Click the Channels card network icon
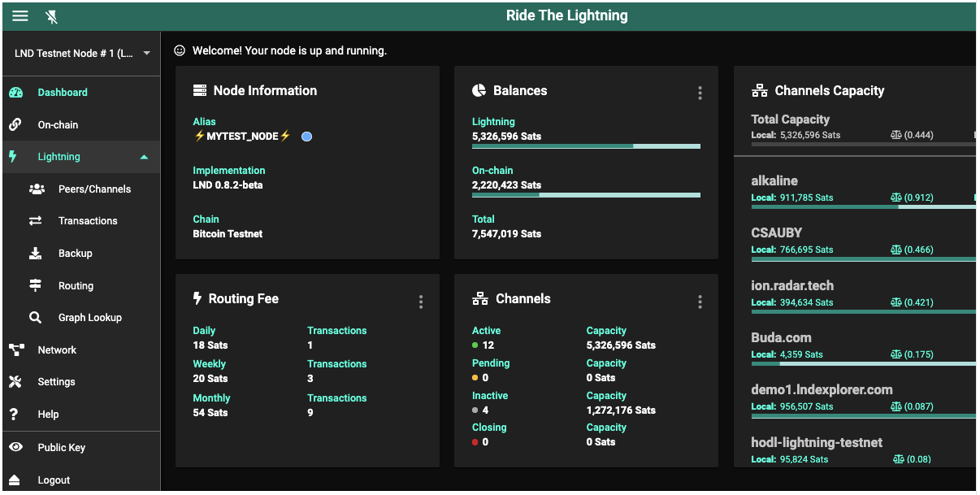This screenshot has width=980, height=495. tap(480, 298)
